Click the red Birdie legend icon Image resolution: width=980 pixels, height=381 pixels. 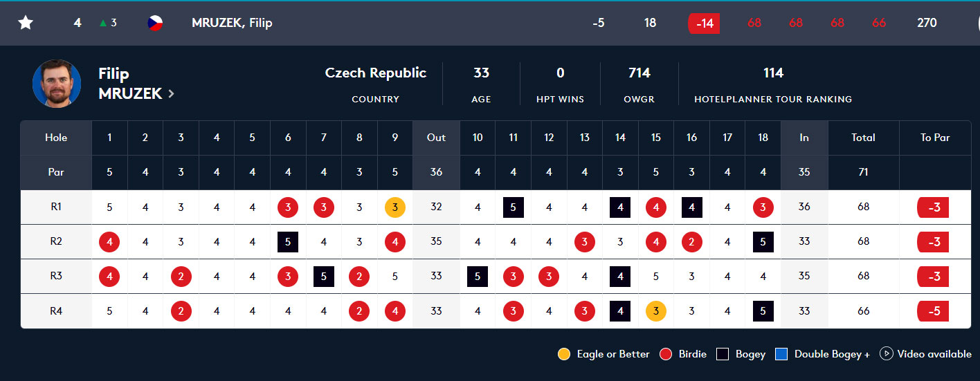click(x=666, y=354)
